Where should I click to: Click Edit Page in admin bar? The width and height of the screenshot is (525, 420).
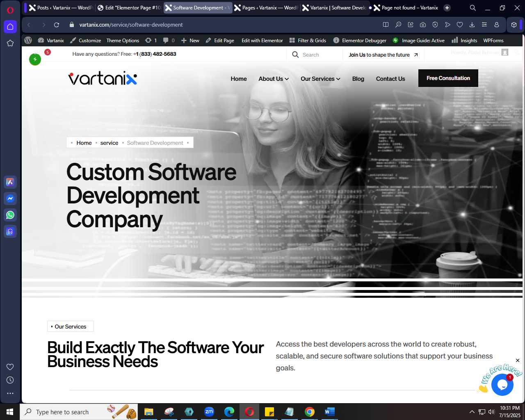point(220,41)
